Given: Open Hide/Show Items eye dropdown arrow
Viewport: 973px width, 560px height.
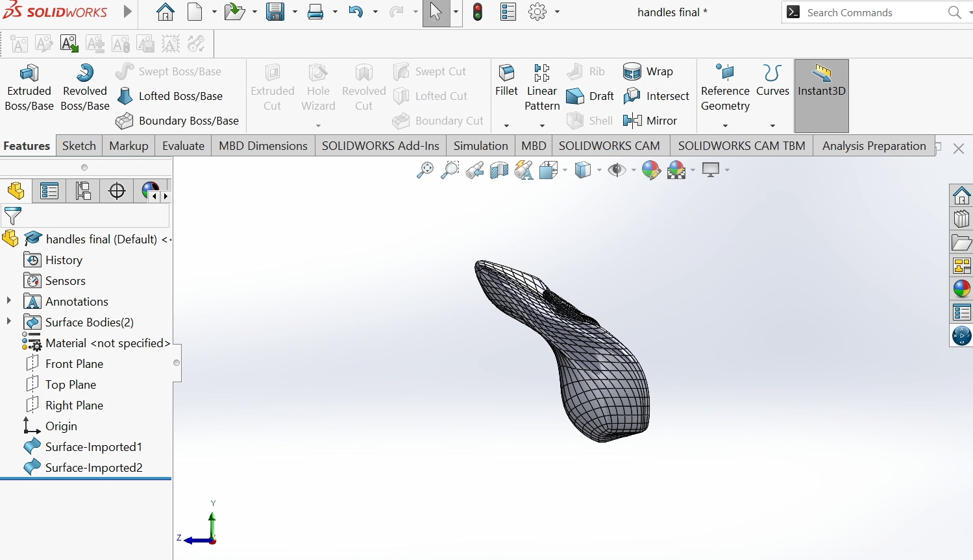Looking at the screenshot, I should [x=634, y=170].
